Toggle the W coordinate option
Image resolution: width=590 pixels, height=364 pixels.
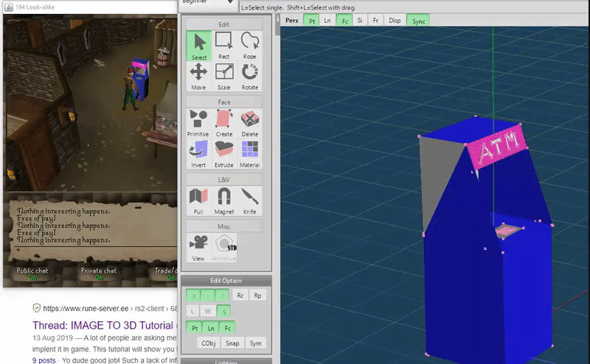point(208,312)
